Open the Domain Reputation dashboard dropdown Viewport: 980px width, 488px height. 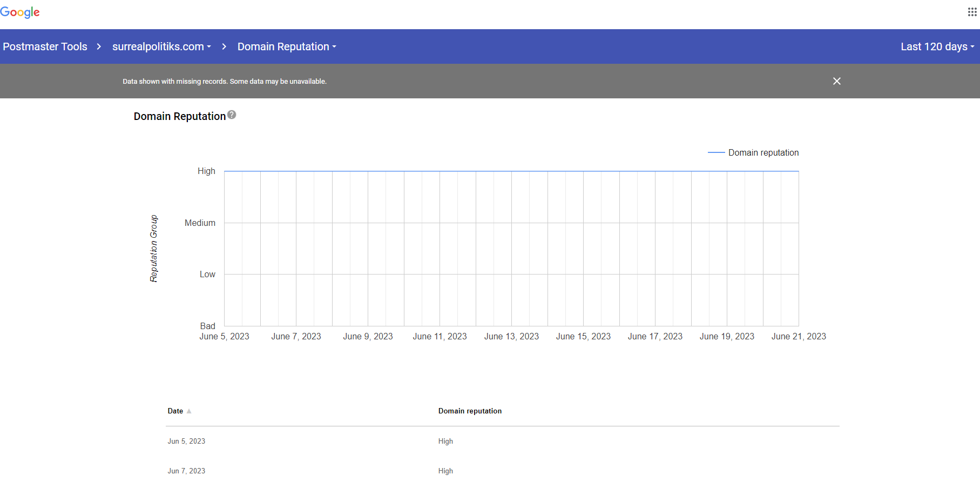coord(287,46)
